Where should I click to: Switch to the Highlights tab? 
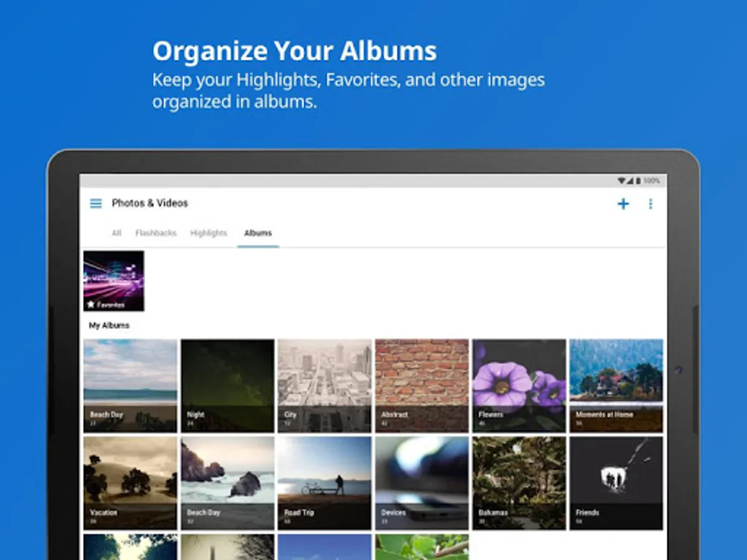[209, 233]
